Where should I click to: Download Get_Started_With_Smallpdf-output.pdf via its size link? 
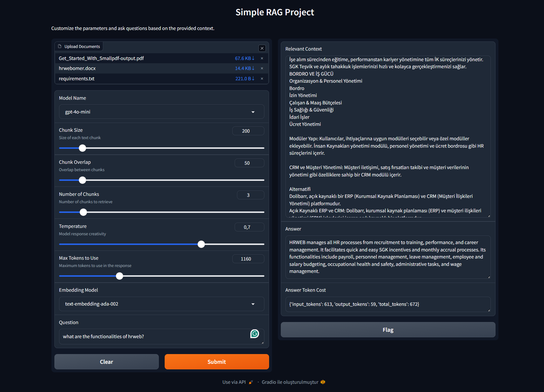pos(244,58)
